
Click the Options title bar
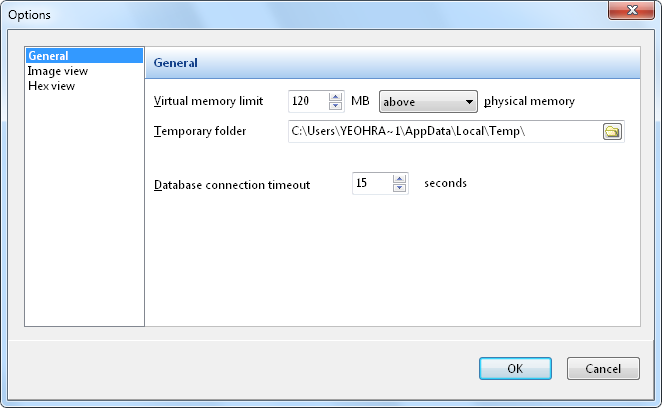point(300,14)
